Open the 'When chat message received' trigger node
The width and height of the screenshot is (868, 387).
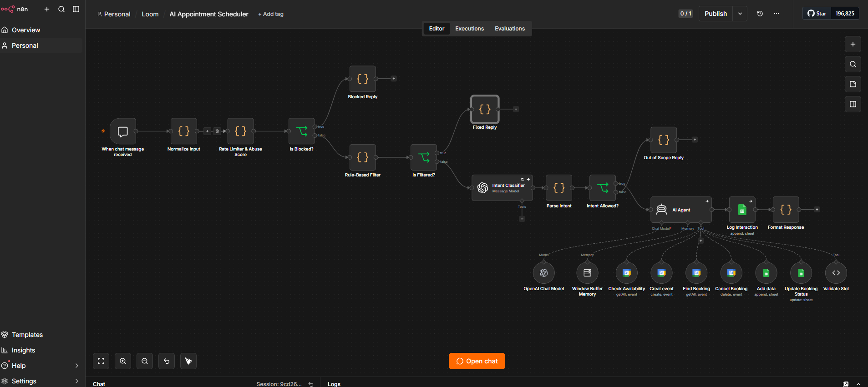123,131
